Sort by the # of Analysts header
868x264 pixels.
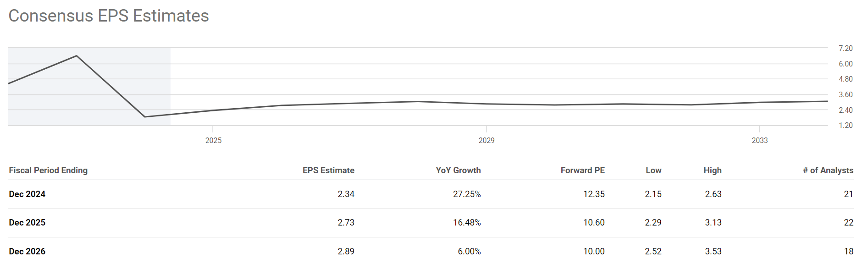coord(828,170)
